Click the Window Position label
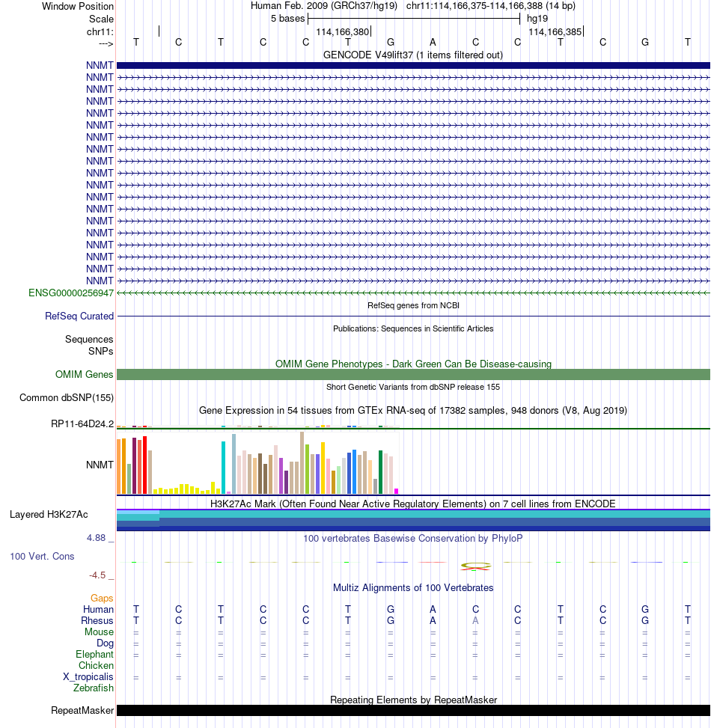711x728 pixels. pos(78,7)
